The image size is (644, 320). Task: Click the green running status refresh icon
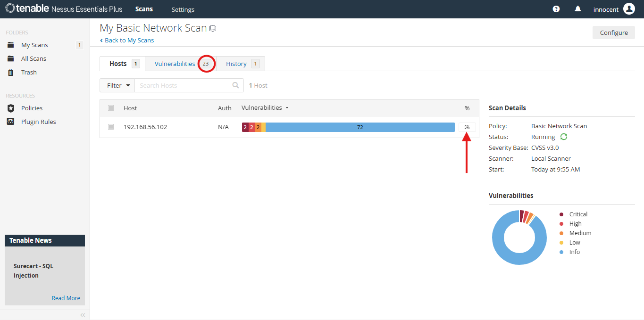click(564, 137)
